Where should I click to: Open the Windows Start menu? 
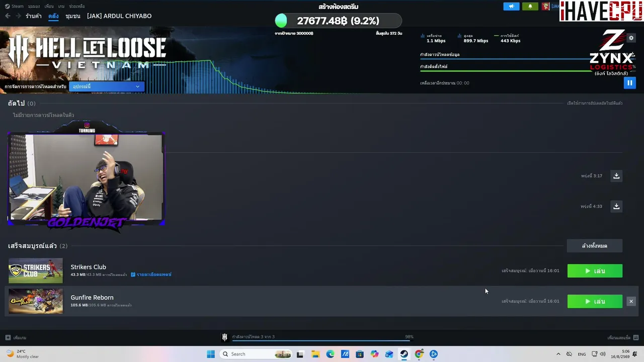pos(211,354)
